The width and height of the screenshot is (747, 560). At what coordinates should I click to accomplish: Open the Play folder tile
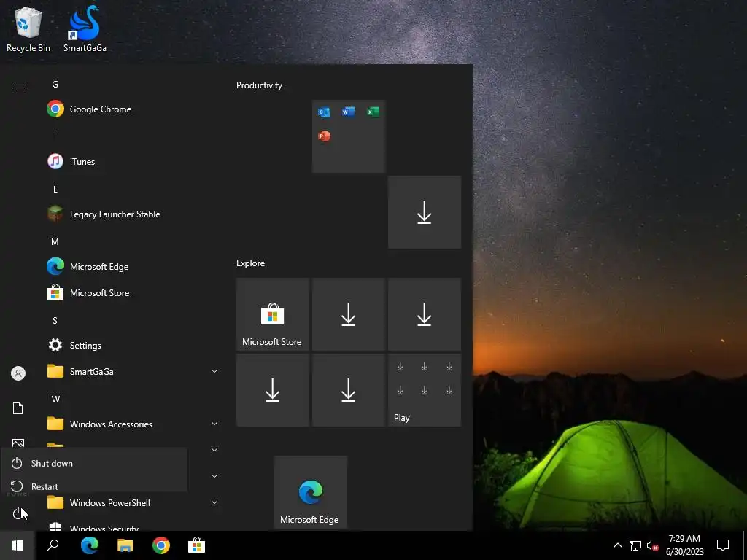(425, 390)
